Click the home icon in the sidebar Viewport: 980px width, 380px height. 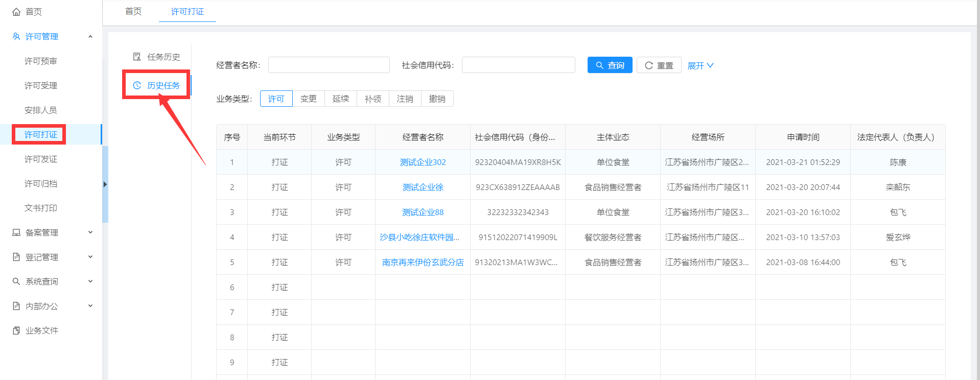click(16, 12)
